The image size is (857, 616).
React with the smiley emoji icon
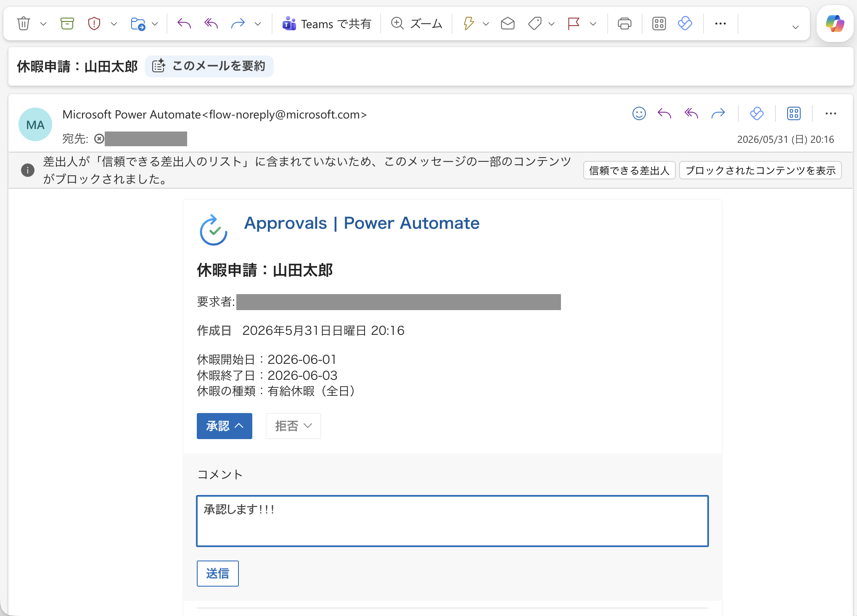tap(639, 113)
